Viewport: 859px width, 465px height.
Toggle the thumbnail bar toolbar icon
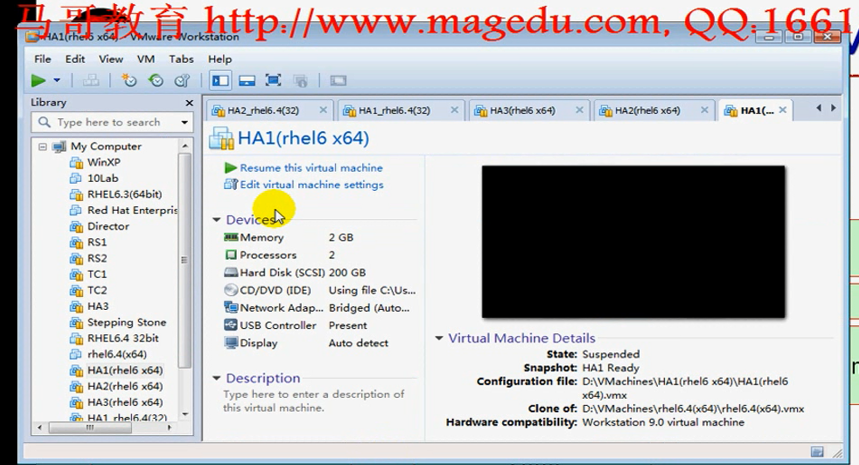tap(247, 81)
